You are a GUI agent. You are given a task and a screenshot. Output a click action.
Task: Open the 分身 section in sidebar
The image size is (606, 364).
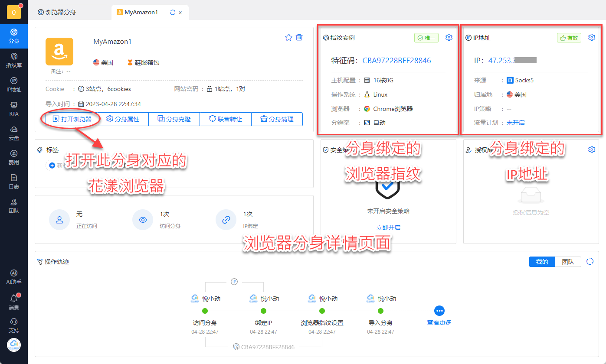pyautogui.click(x=14, y=37)
